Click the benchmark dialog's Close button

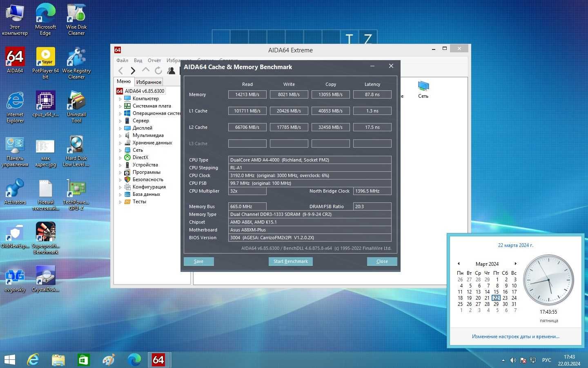(382, 261)
